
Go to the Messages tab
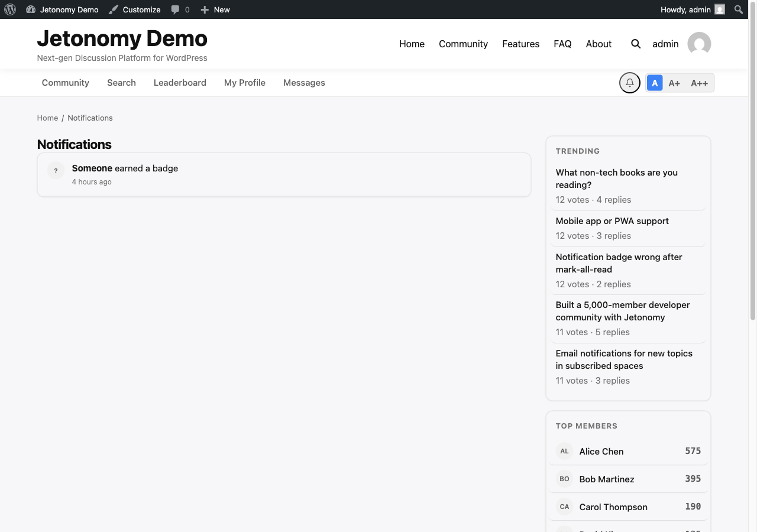[304, 83]
